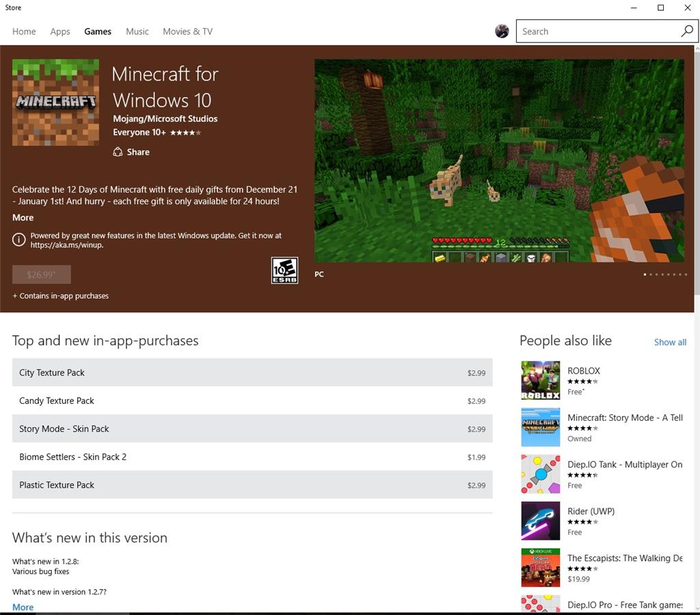Select Story Mode - Skin Pack row
Screen dimensions: 700x615
[252, 428]
